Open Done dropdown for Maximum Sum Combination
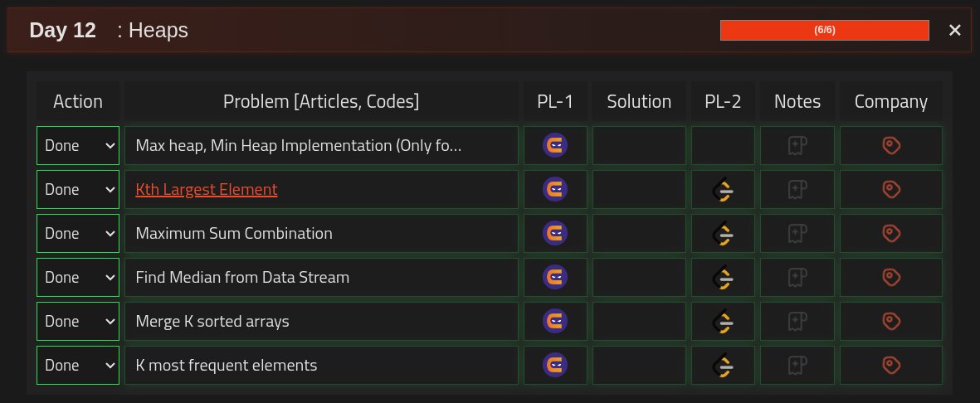 coord(78,233)
